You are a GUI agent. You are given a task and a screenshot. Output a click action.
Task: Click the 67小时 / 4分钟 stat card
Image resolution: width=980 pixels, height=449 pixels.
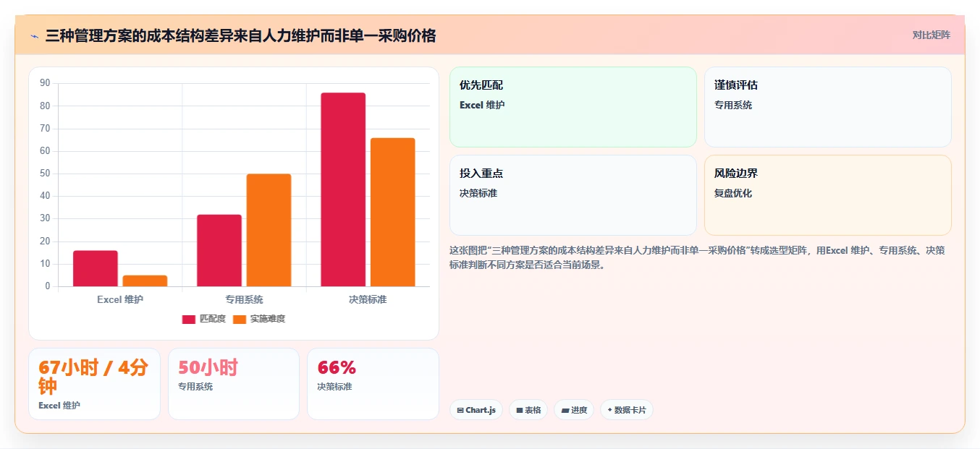94,384
